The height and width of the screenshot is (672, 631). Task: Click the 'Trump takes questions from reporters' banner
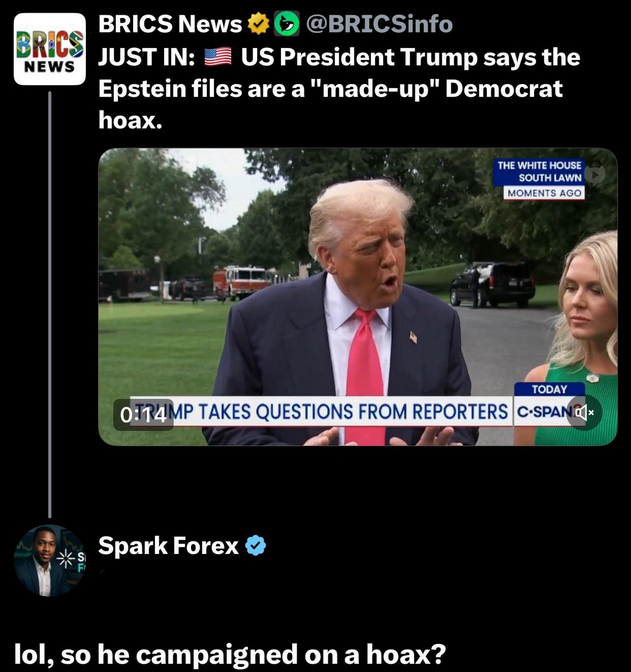pos(321,411)
